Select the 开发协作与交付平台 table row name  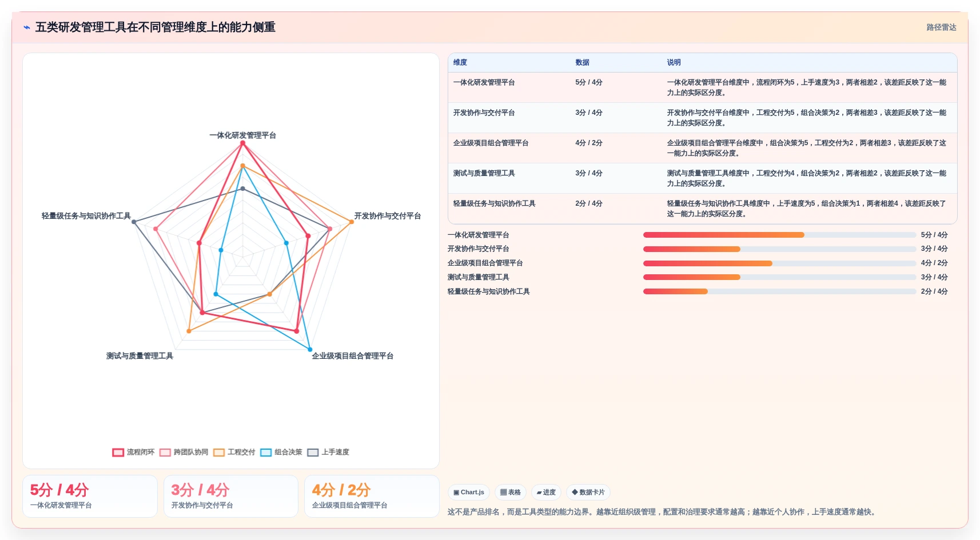tap(484, 113)
